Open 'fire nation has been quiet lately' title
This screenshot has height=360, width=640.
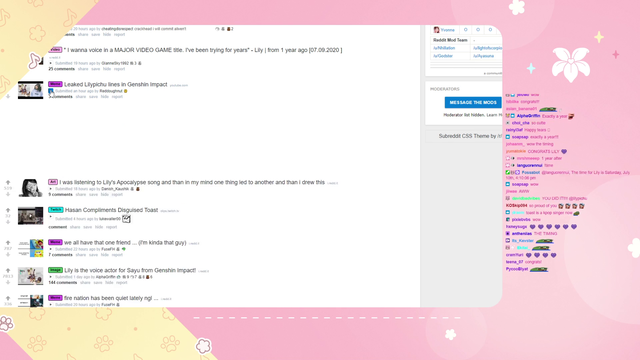[111, 298]
